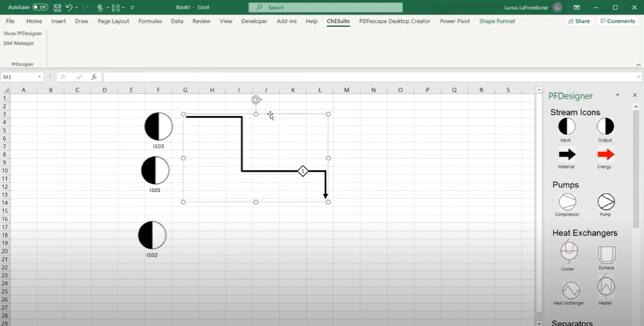This screenshot has height=326, width=644.
Task: Close the PFDesigner pane
Action: click(x=634, y=95)
